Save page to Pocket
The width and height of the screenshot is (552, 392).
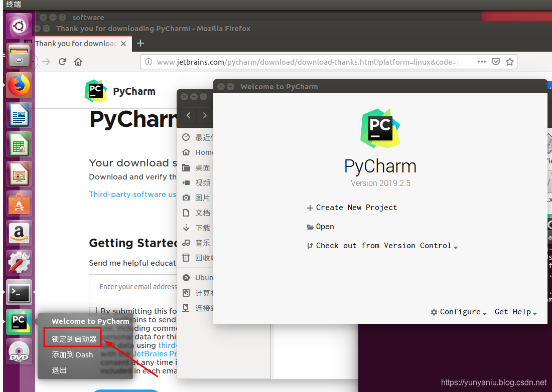(x=496, y=62)
